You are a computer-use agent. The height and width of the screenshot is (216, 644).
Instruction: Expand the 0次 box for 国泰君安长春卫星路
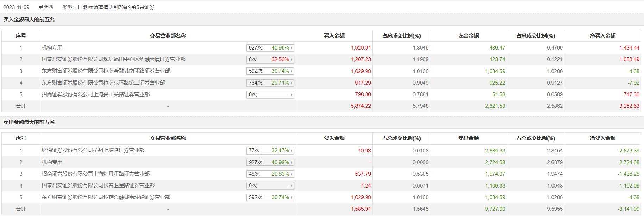point(291,186)
